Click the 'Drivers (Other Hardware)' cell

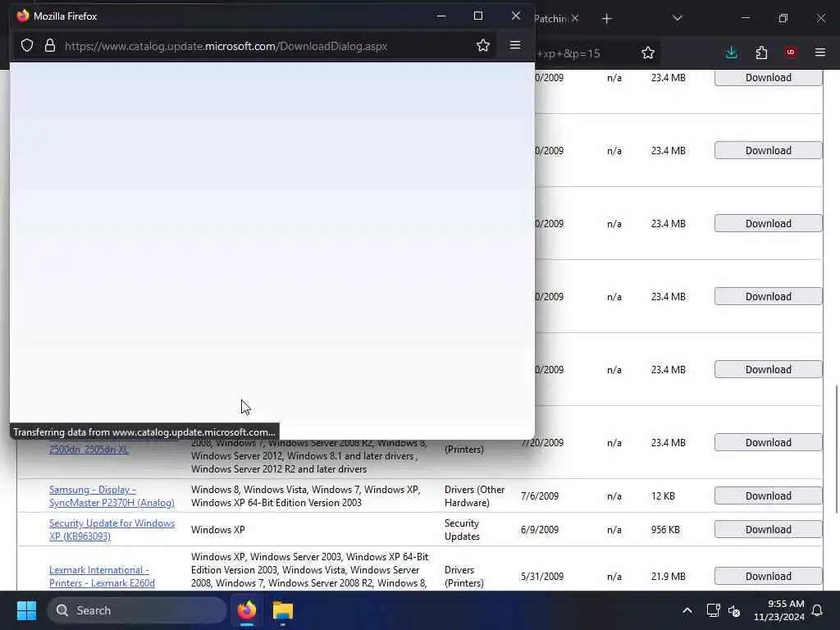pyautogui.click(x=474, y=496)
